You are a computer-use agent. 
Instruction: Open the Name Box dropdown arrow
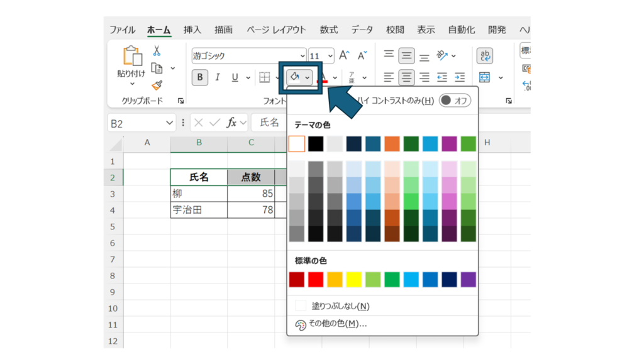tap(169, 123)
